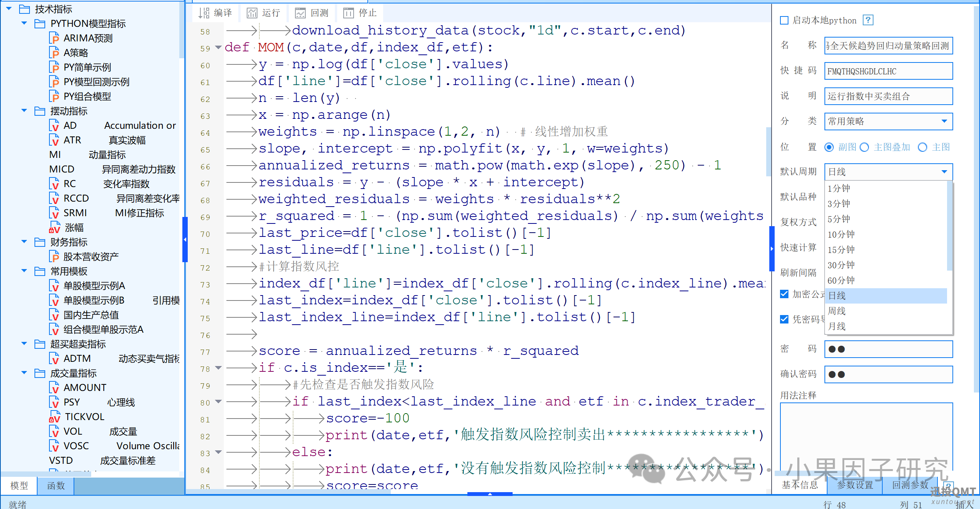Select the PY简单示例 file icon

point(54,67)
